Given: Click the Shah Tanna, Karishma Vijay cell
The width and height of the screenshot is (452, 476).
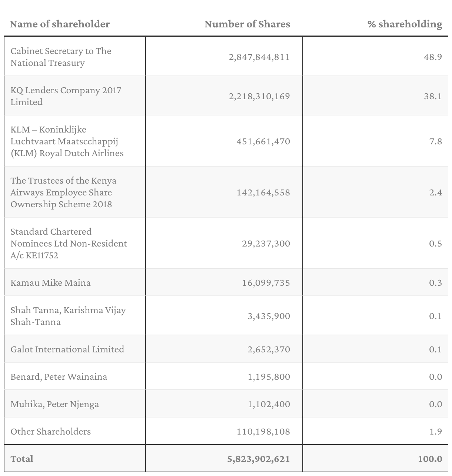Looking at the screenshot, I should (68, 316).
